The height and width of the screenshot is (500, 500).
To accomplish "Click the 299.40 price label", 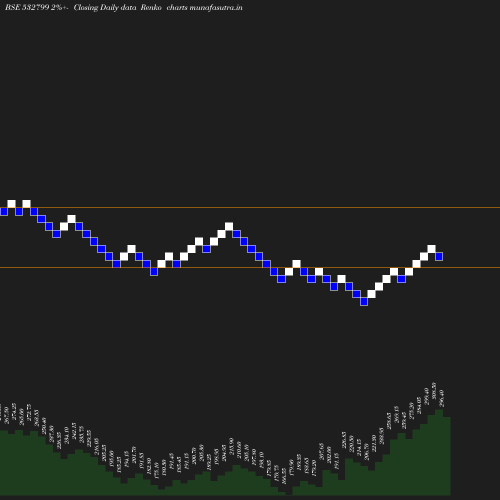I will 426,396.
